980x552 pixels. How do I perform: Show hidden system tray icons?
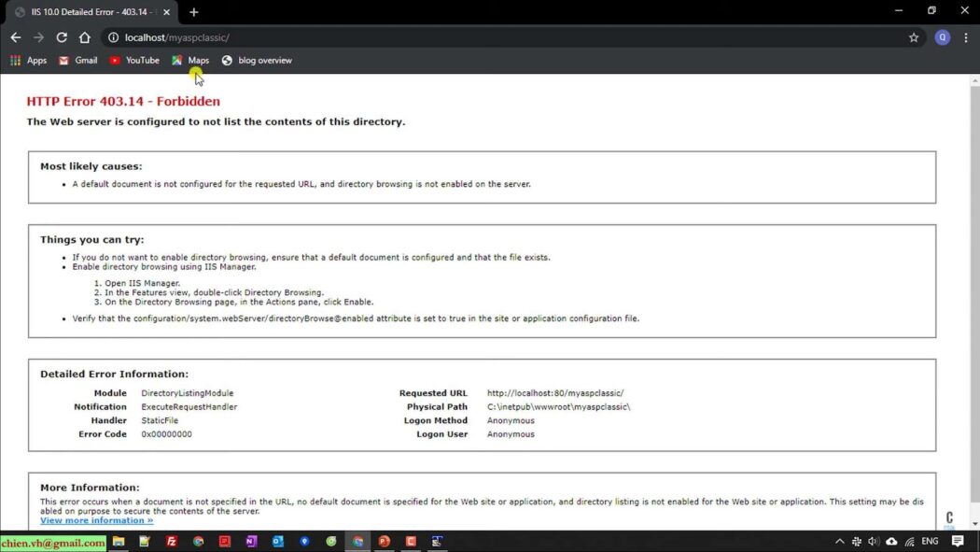(839, 542)
